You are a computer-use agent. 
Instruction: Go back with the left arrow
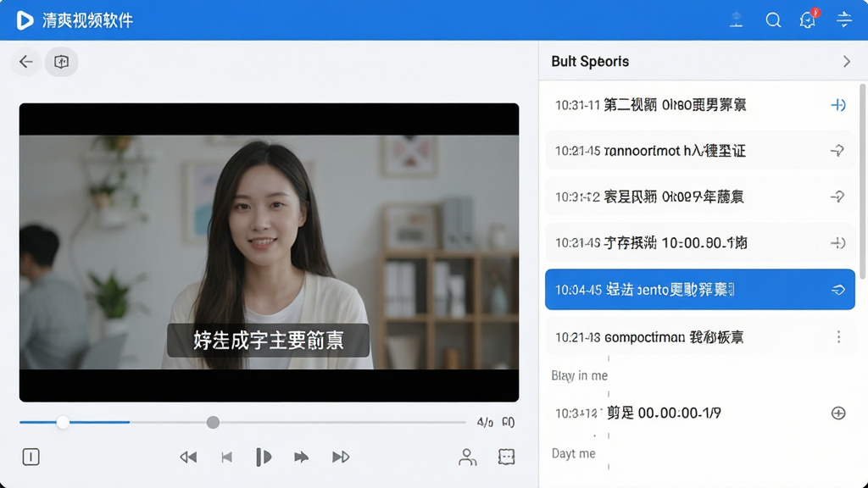26,61
